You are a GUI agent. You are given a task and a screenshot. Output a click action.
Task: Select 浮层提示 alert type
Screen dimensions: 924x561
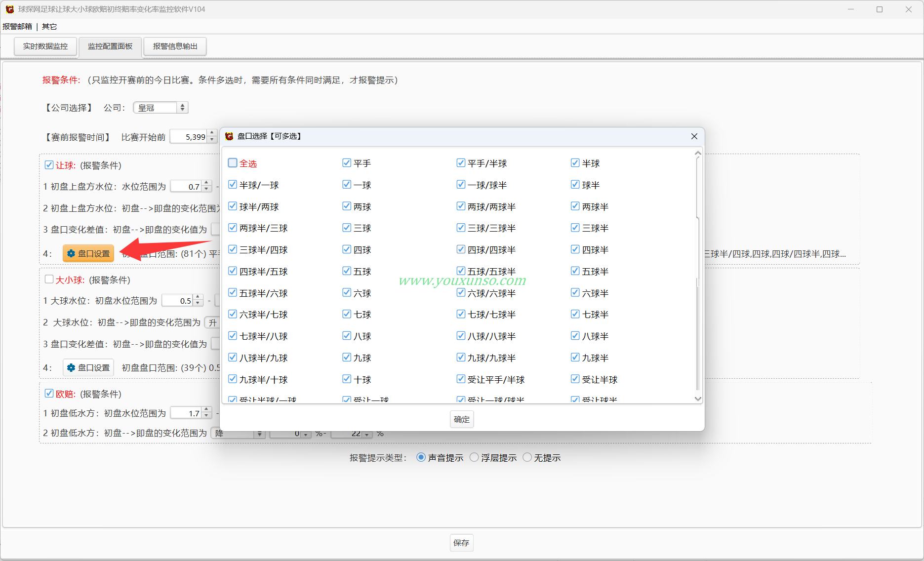click(x=474, y=457)
